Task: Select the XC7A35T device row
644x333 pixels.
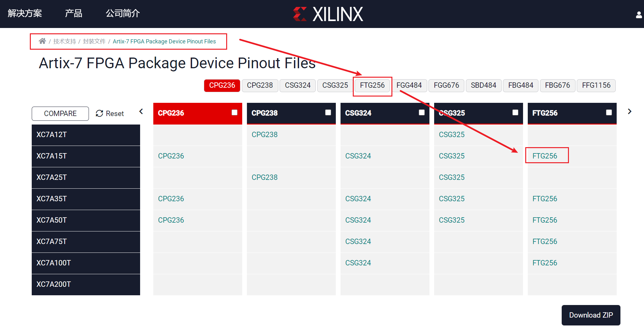Action: click(x=85, y=199)
